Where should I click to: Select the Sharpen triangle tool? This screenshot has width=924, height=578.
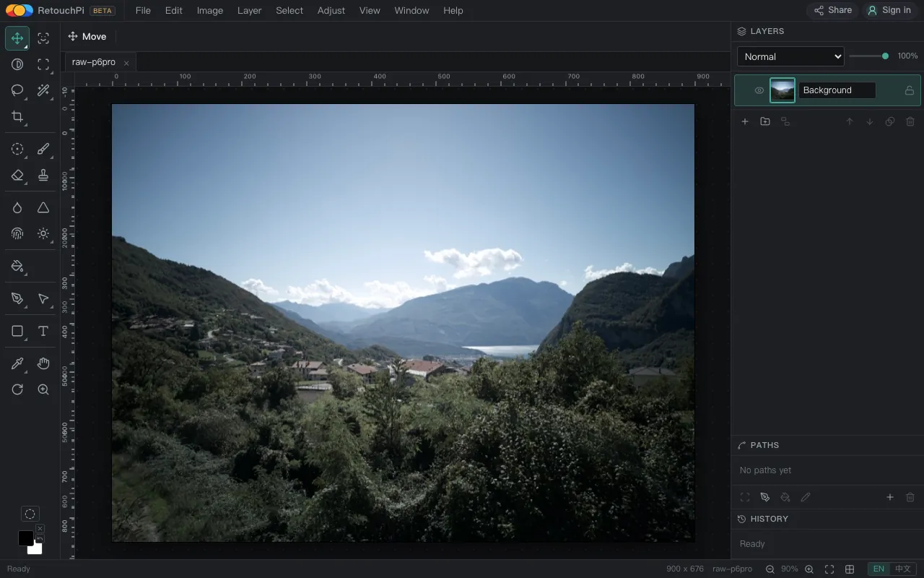point(43,207)
